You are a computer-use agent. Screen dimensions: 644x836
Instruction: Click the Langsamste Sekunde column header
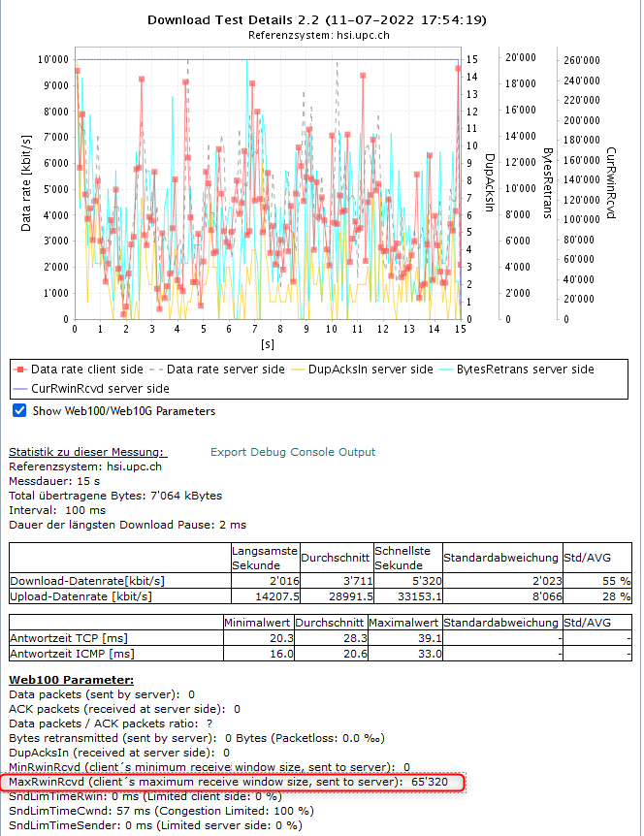tap(263, 558)
